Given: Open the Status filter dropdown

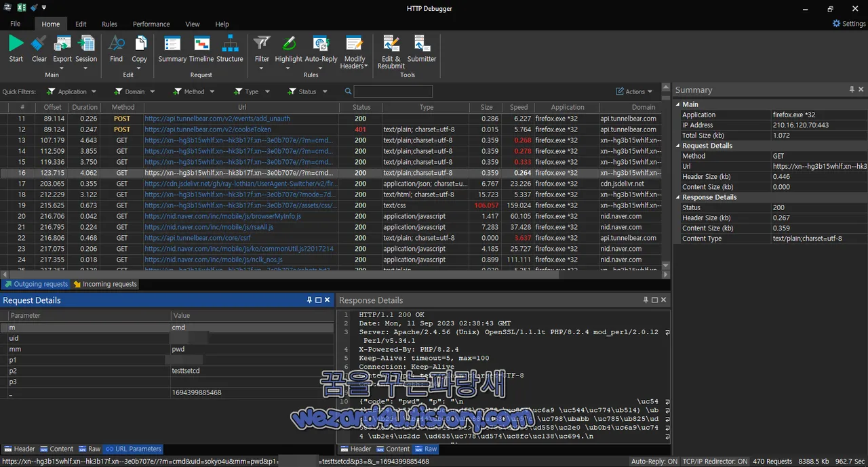Looking at the screenshot, I should click(325, 91).
